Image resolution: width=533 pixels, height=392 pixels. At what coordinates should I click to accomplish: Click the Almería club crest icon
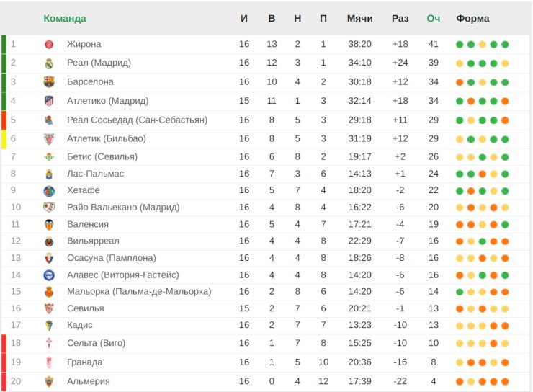(49, 381)
